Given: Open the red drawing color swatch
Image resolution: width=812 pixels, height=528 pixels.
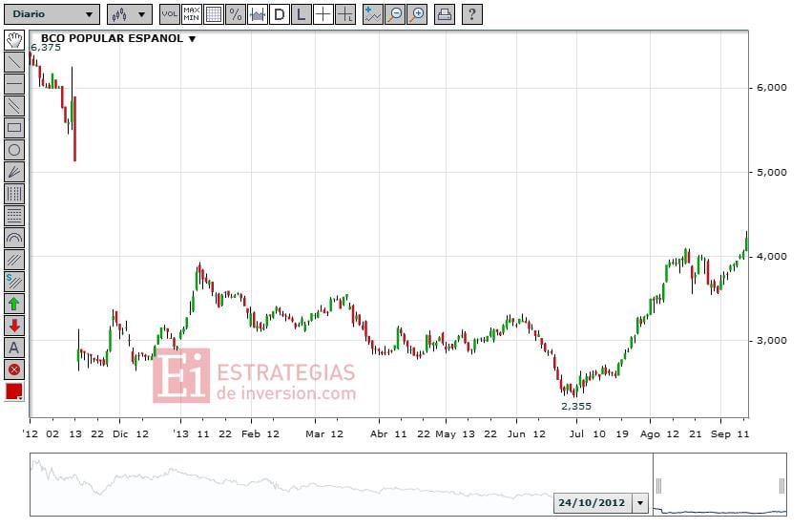Looking at the screenshot, I should tap(14, 391).
